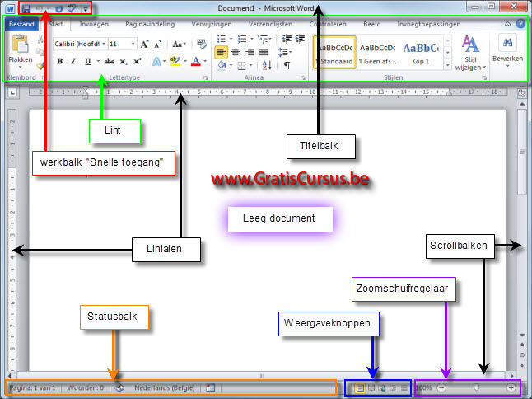The image size is (532, 399).
Task: Click the Clear Formatting icon
Action: pos(202,44)
